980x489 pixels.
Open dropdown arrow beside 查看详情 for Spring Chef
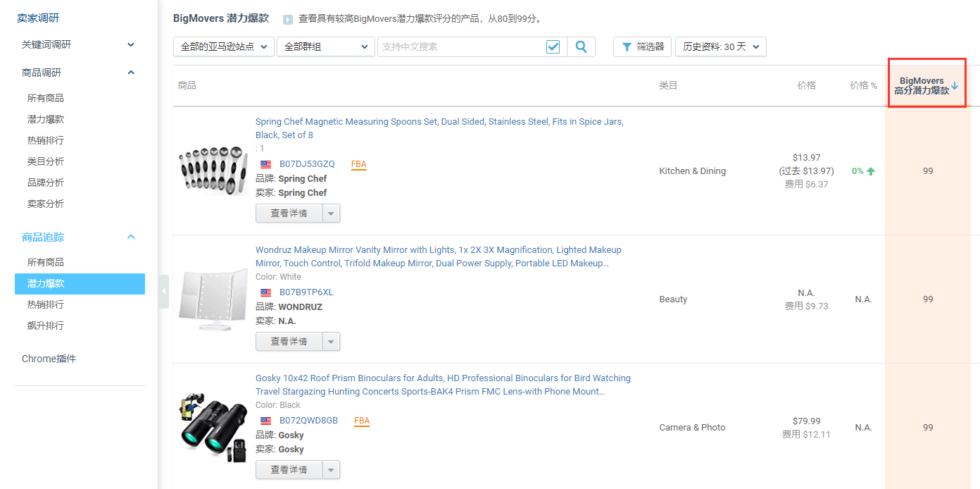[331, 213]
